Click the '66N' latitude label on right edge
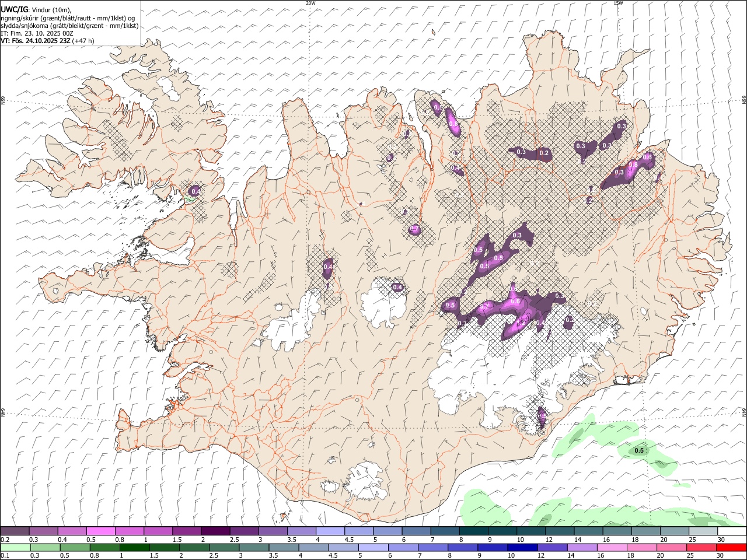This screenshot has height=560, width=747. (744, 100)
